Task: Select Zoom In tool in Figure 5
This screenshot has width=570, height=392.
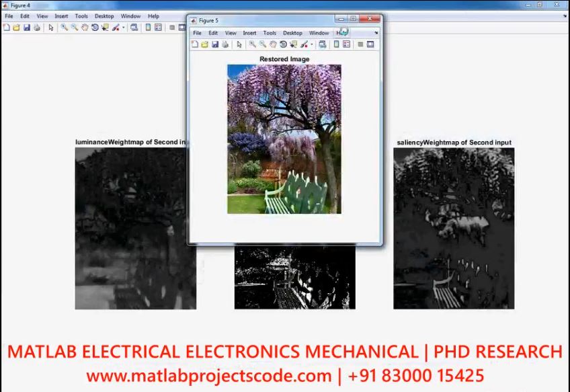Action: [x=253, y=44]
